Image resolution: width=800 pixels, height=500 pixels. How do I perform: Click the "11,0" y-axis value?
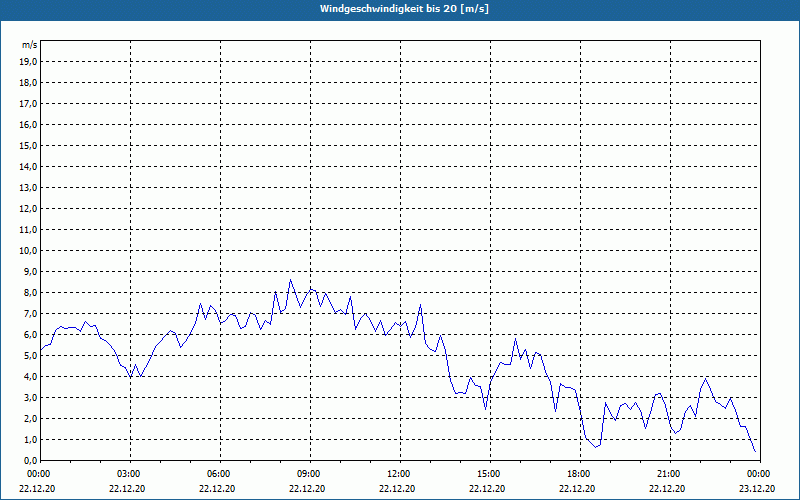28,230
